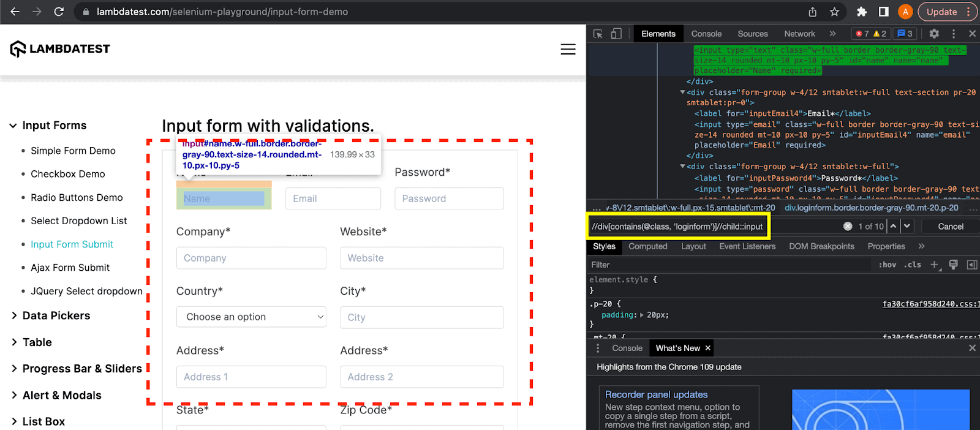
Task: Close the DevTools panel
Action: [972, 34]
